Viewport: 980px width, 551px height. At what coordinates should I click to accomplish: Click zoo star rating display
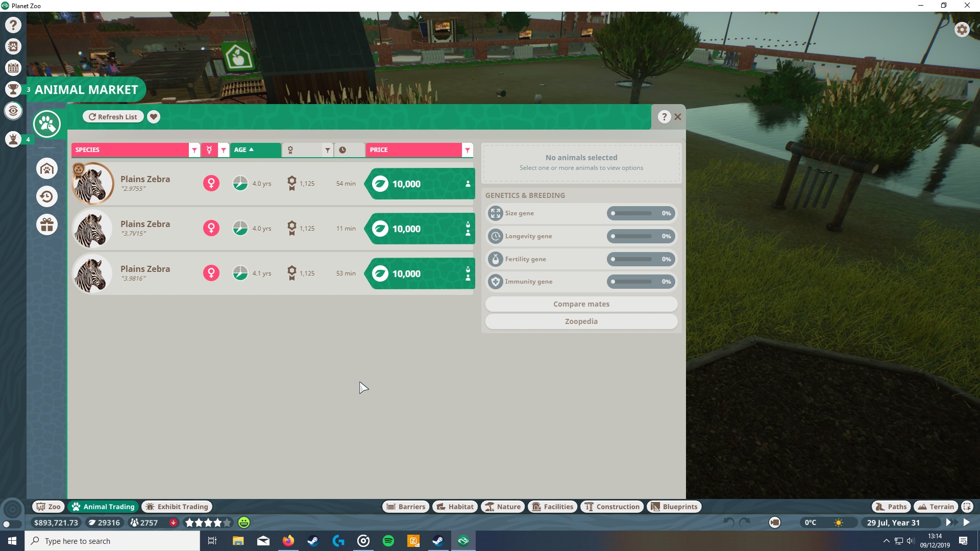(208, 522)
